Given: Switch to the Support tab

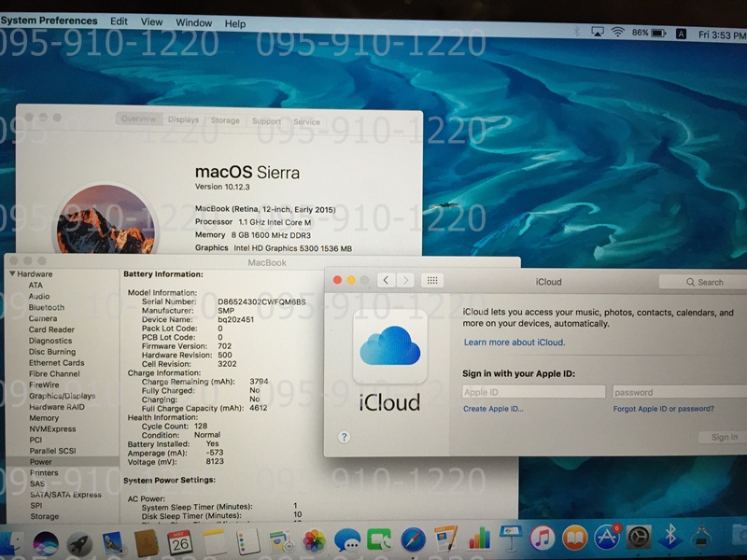Looking at the screenshot, I should pos(267,121).
